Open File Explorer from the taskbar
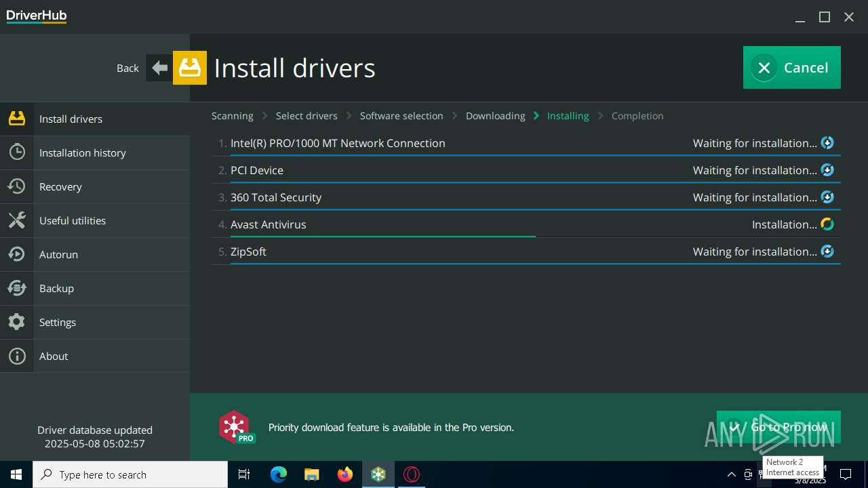This screenshot has height=488, width=868. point(312,474)
